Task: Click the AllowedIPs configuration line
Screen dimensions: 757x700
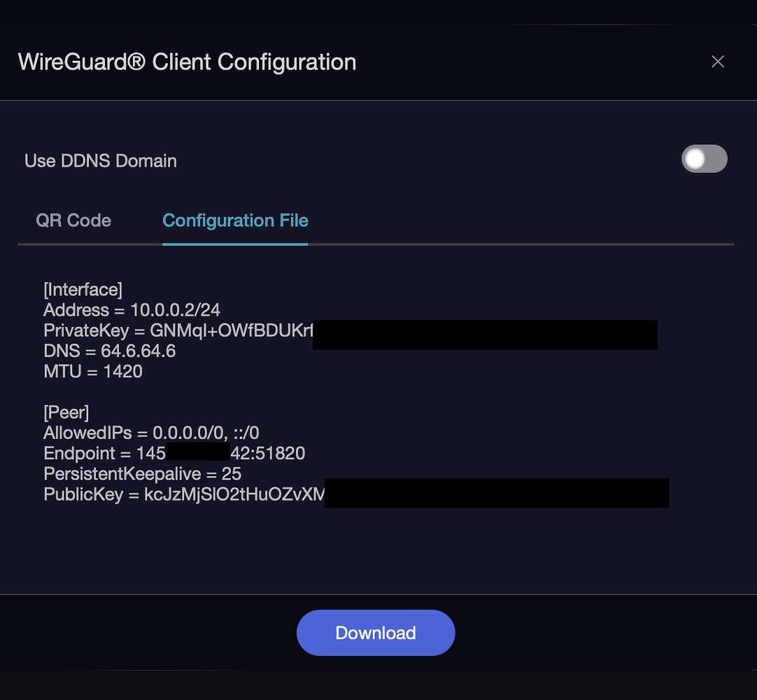Action: coord(151,433)
